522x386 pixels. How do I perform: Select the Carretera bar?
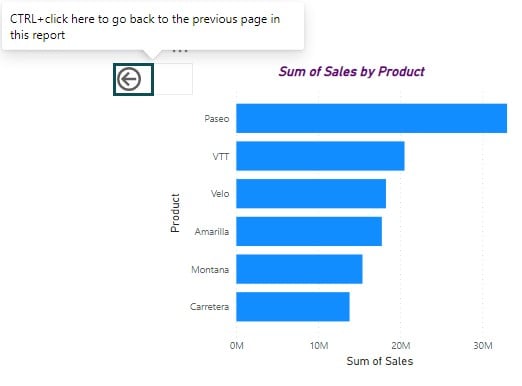[x=293, y=307]
